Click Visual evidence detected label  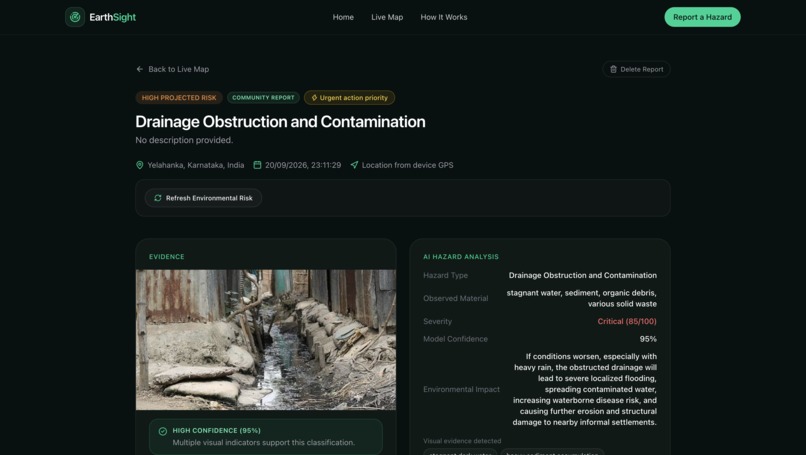point(462,441)
